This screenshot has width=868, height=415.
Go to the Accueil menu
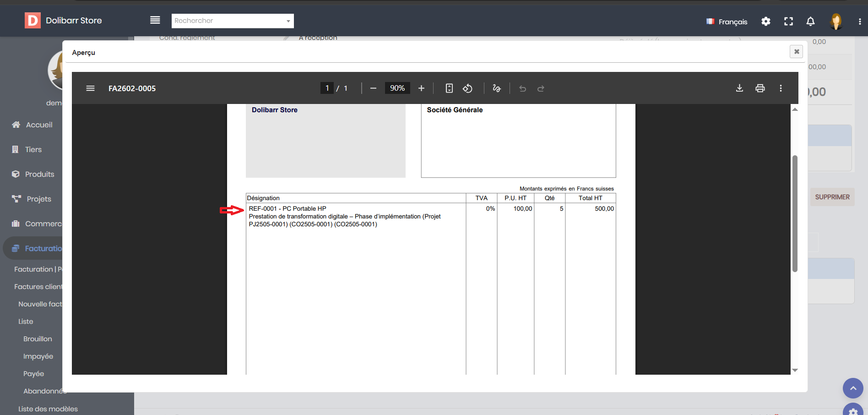(39, 125)
